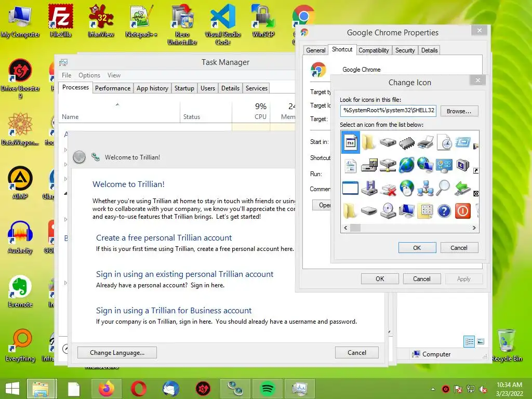Choose the desktop computer monitor icon
This screenshot has width=532, height=399.
coord(406,211)
